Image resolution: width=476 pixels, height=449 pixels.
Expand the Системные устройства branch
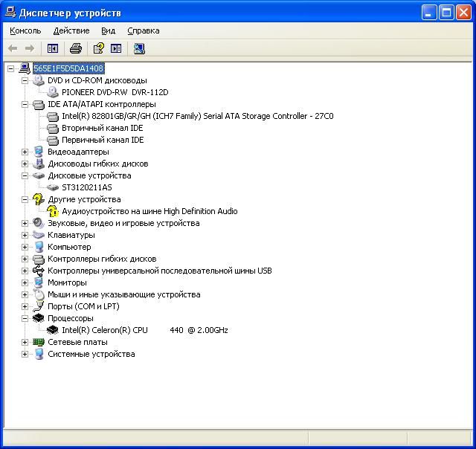pos(25,354)
